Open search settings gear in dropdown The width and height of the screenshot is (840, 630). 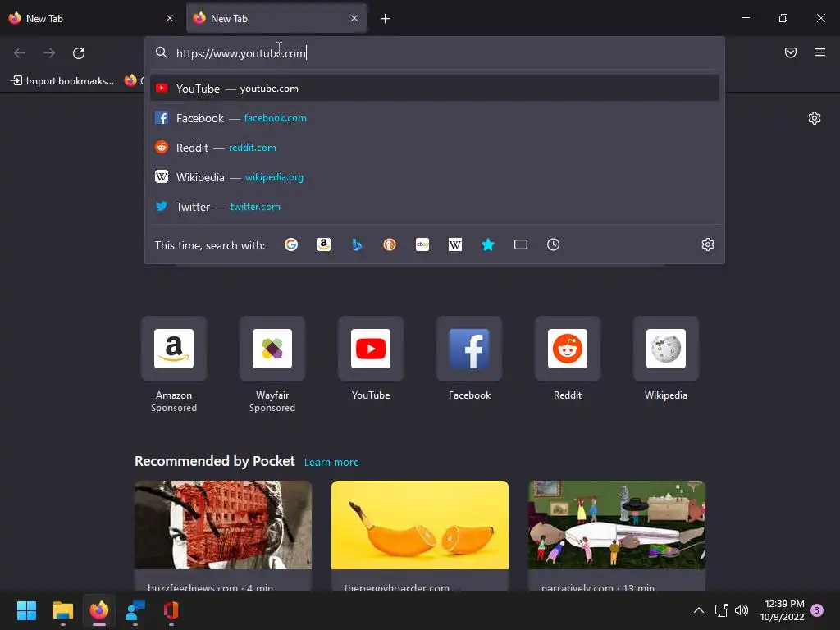tap(708, 244)
